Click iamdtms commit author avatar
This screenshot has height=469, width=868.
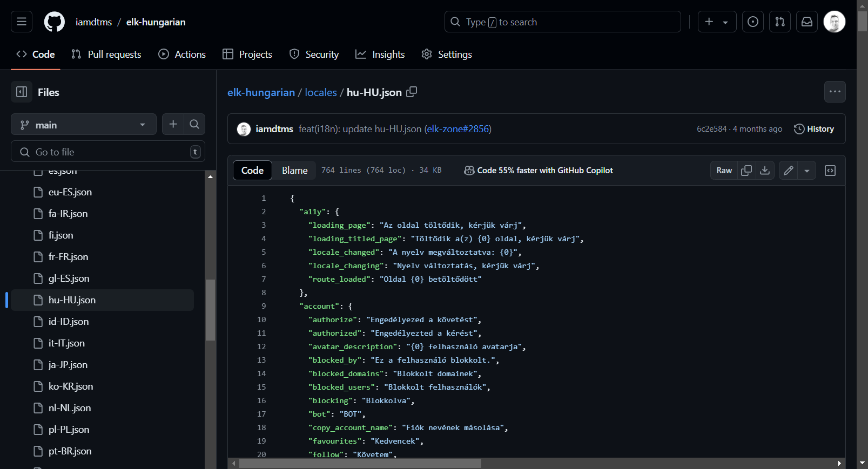[244, 129]
